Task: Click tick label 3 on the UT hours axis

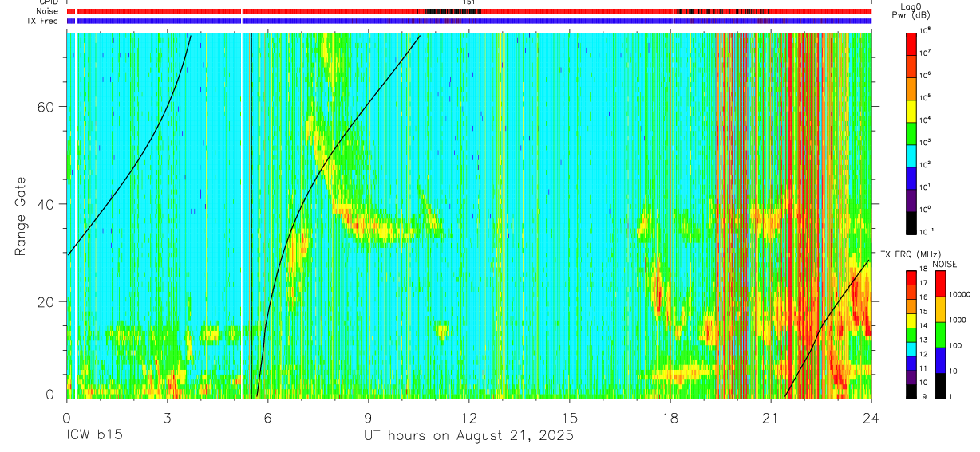Action: [x=167, y=418]
